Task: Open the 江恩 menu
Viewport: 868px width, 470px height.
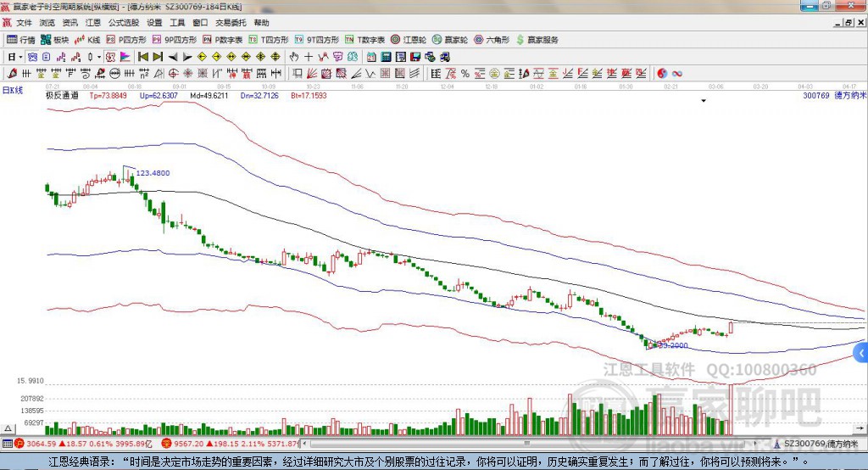Action: point(93,23)
